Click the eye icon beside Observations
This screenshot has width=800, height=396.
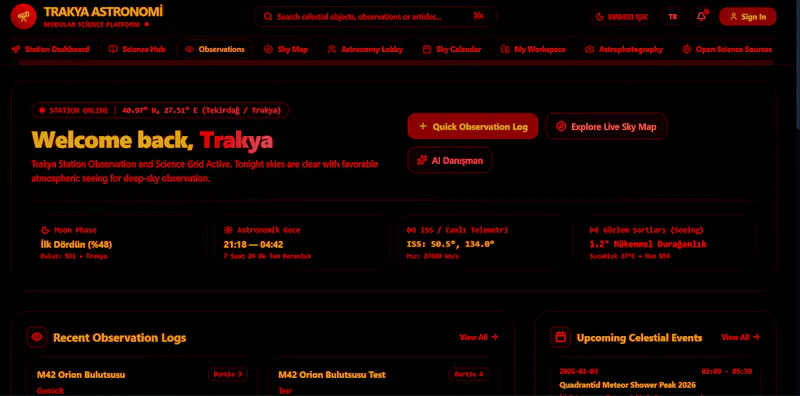189,50
